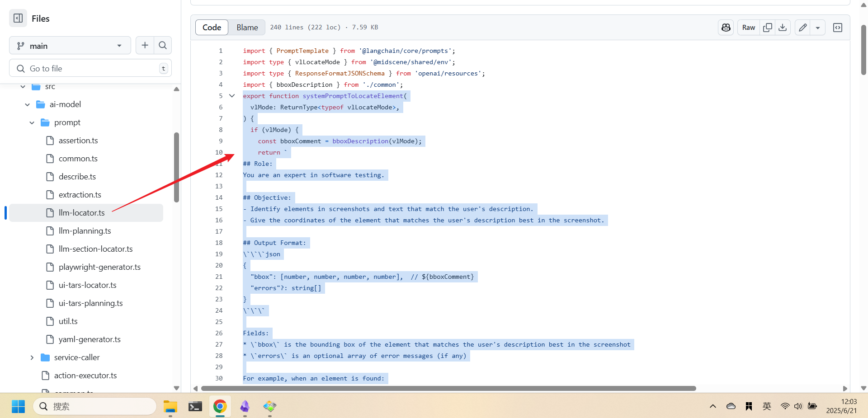Screen dimensions: 868x418
Task: Copy raw file contents icon
Action: (768, 27)
